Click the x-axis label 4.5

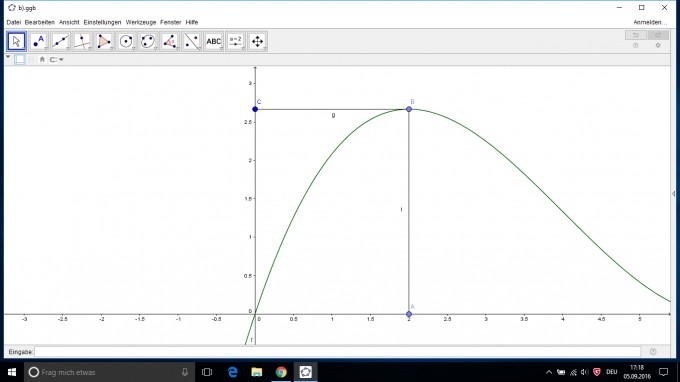[601, 319]
